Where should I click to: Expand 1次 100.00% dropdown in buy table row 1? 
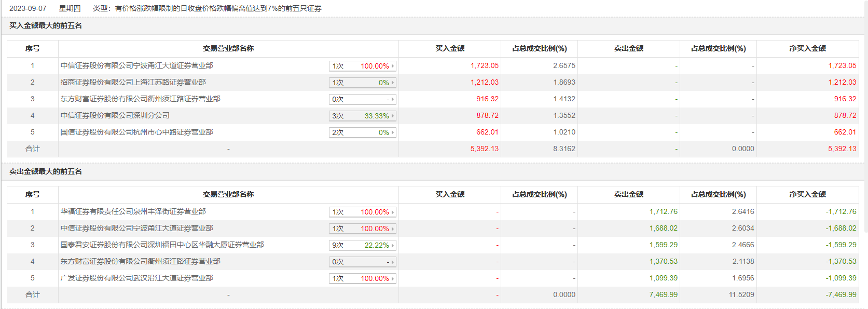point(362,66)
